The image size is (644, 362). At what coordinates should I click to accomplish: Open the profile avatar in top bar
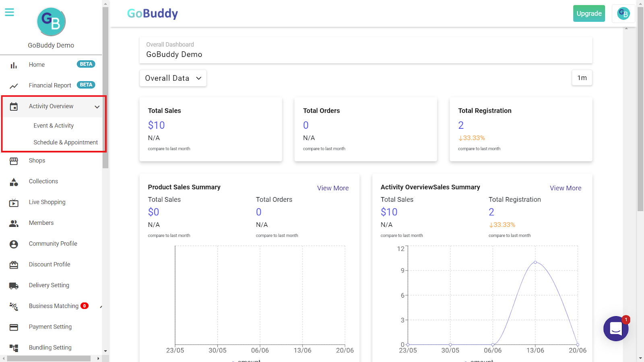pos(623,14)
